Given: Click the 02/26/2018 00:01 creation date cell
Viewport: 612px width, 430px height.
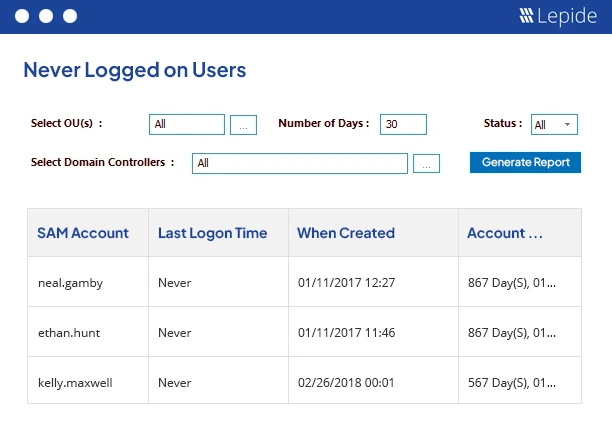Looking at the screenshot, I should coord(346,382).
